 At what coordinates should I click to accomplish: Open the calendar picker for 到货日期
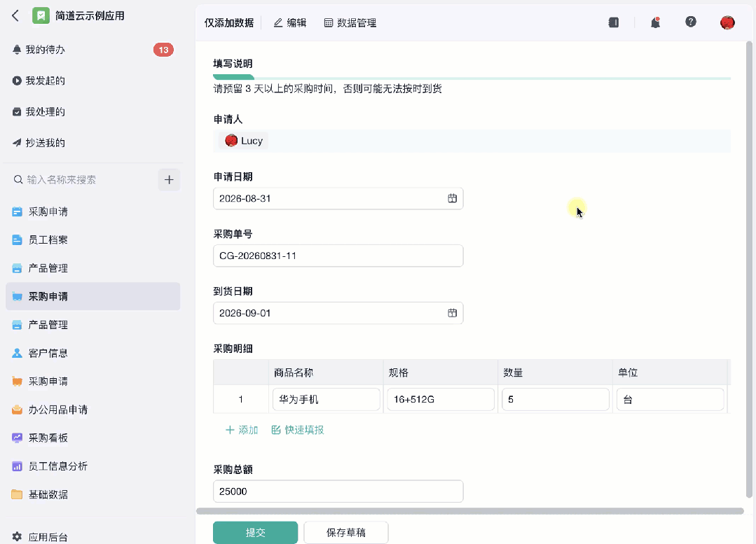(x=452, y=313)
